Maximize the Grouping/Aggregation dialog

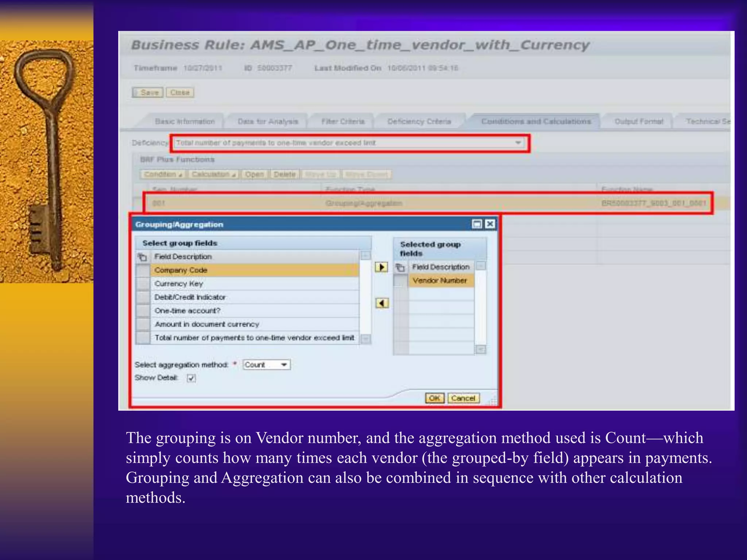click(x=477, y=224)
